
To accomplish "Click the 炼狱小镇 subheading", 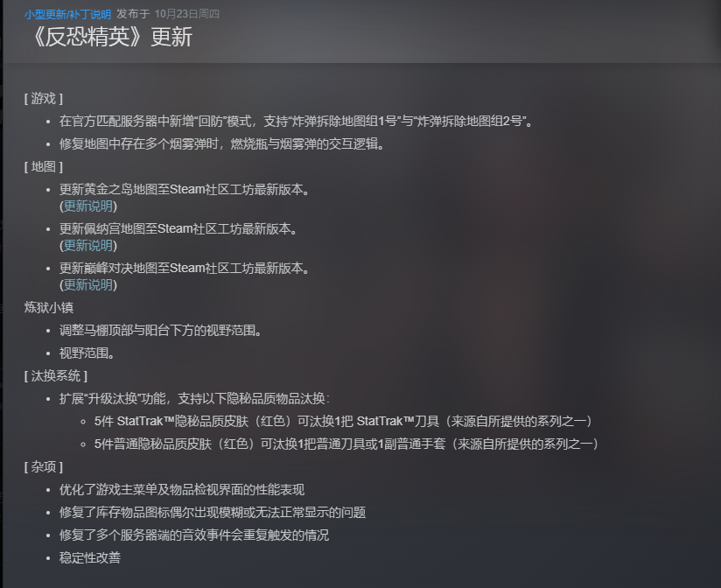I will click(x=49, y=307).
